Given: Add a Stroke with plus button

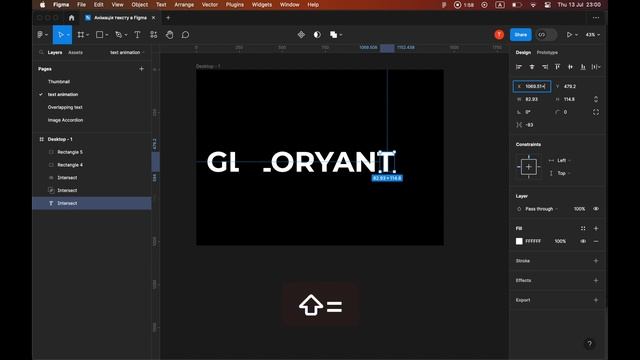Looking at the screenshot, I should [x=596, y=261].
